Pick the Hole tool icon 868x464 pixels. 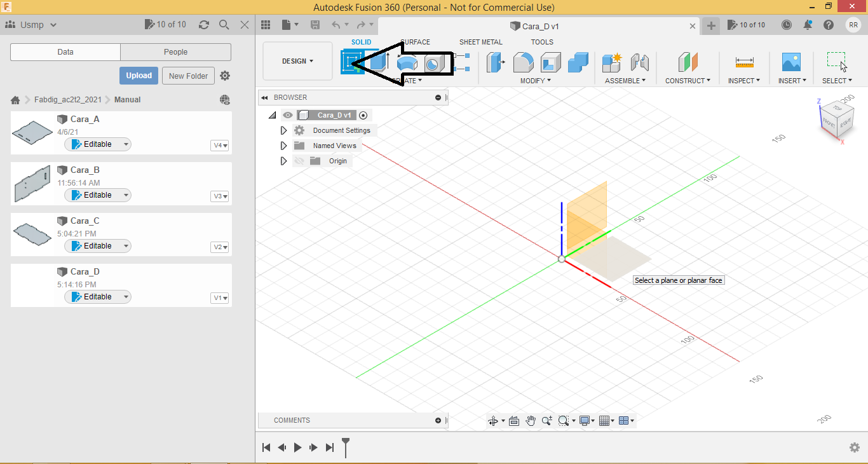click(x=434, y=63)
